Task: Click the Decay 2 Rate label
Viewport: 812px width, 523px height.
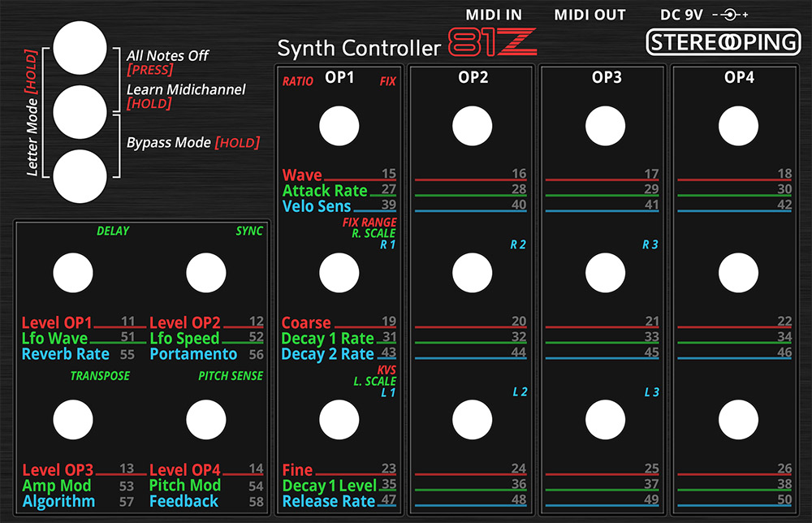Action: [x=327, y=354]
